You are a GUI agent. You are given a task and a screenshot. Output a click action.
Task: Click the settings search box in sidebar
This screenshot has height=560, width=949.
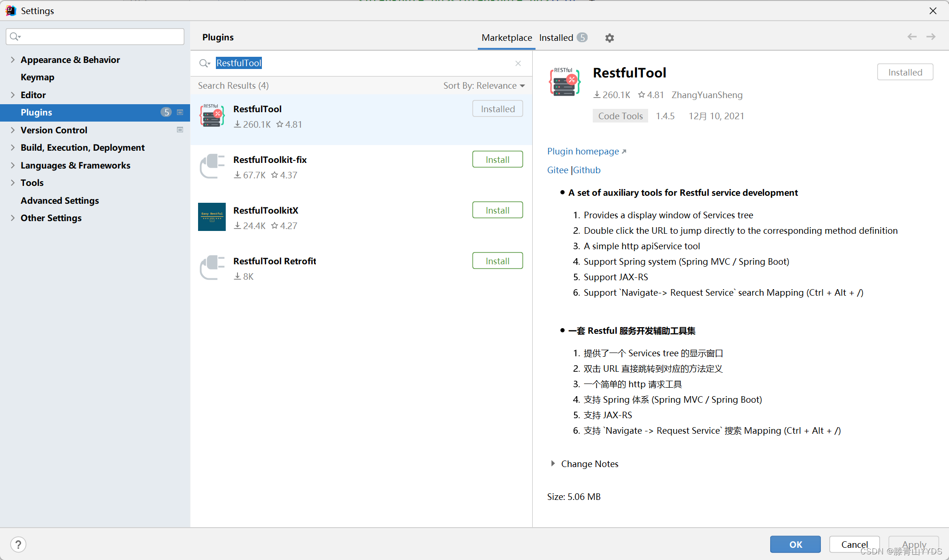94,36
